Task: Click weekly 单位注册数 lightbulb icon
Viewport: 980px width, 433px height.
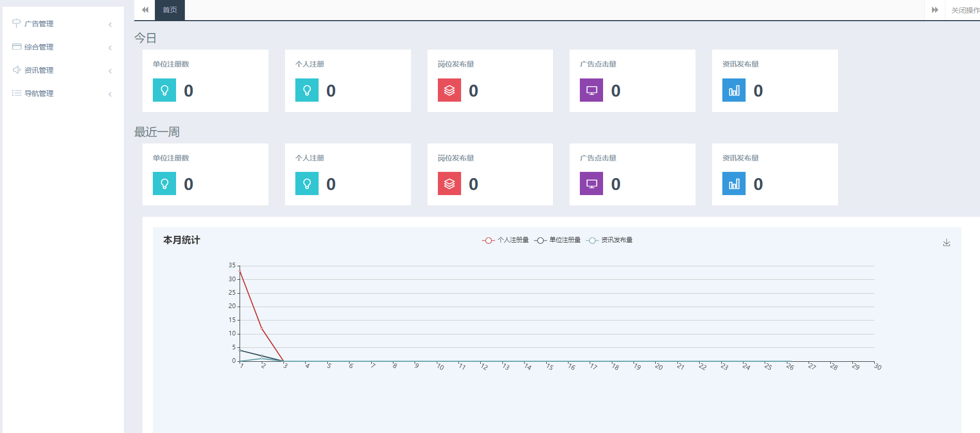Action: pyautogui.click(x=164, y=184)
